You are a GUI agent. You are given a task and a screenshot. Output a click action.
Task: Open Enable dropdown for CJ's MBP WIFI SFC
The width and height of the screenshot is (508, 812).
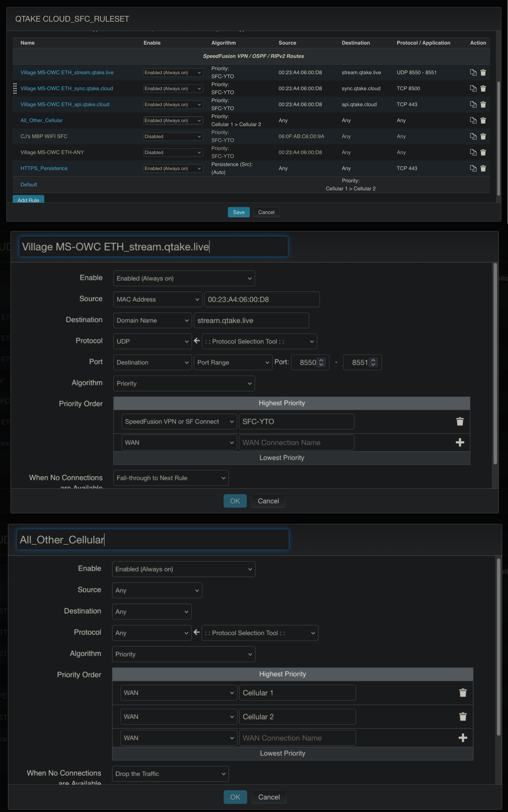pos(173,136)
